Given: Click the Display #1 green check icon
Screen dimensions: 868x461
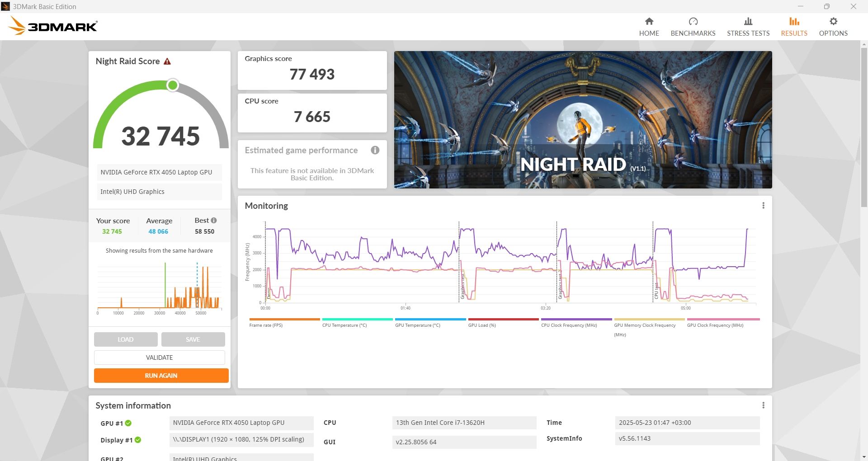Looking at the screenshot, I should point(138,440).
